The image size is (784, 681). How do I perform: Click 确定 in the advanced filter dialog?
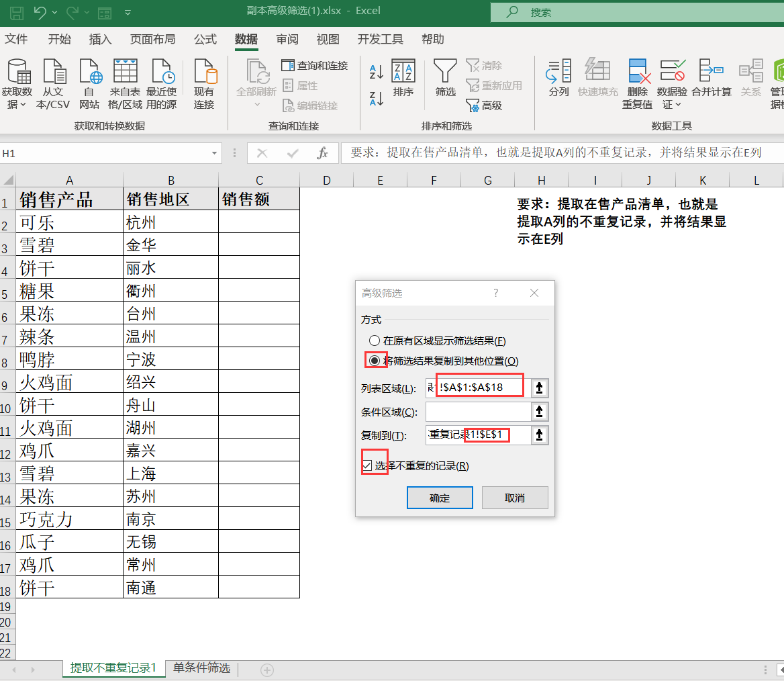pos(440,498)
